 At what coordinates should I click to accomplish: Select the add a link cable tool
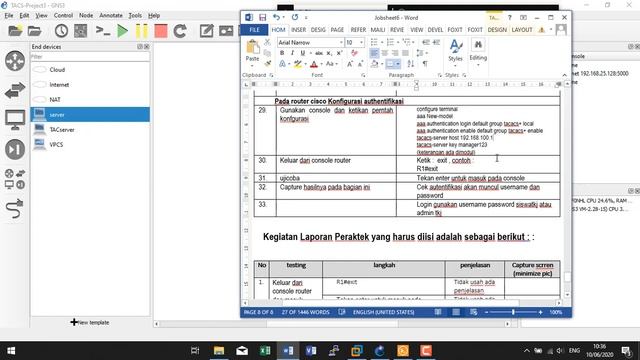[15, 209]
